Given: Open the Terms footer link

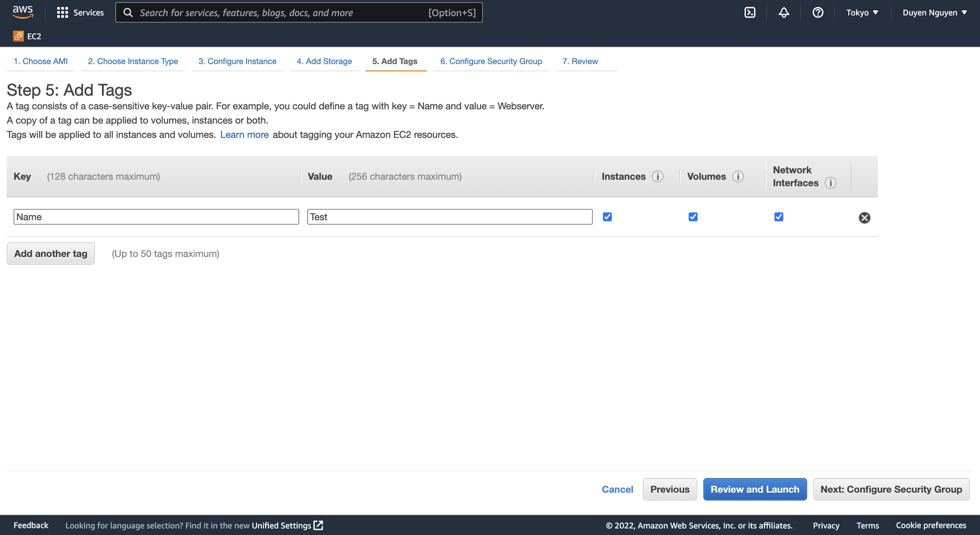Looking at the screenshot, I should tap(868, 525).
